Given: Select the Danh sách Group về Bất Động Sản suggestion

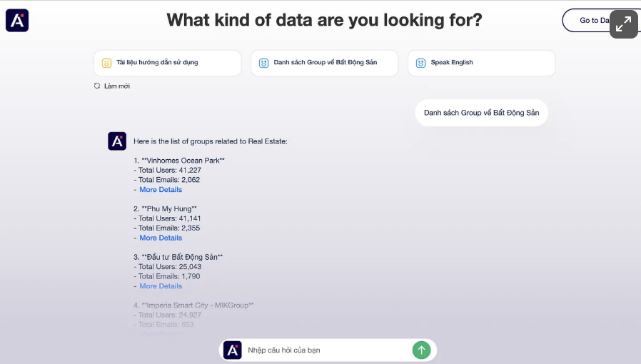Looking at the screenshot, I should click(x=324, y=63).
